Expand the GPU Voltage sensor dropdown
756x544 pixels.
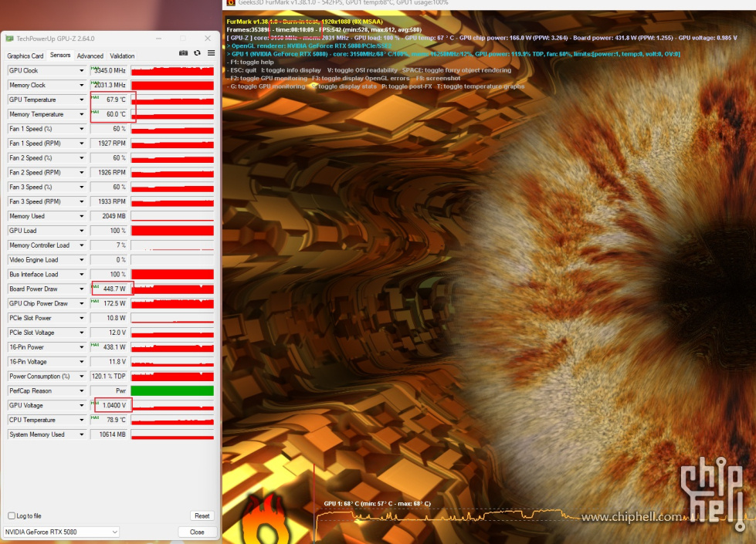(x=82, y=405)
